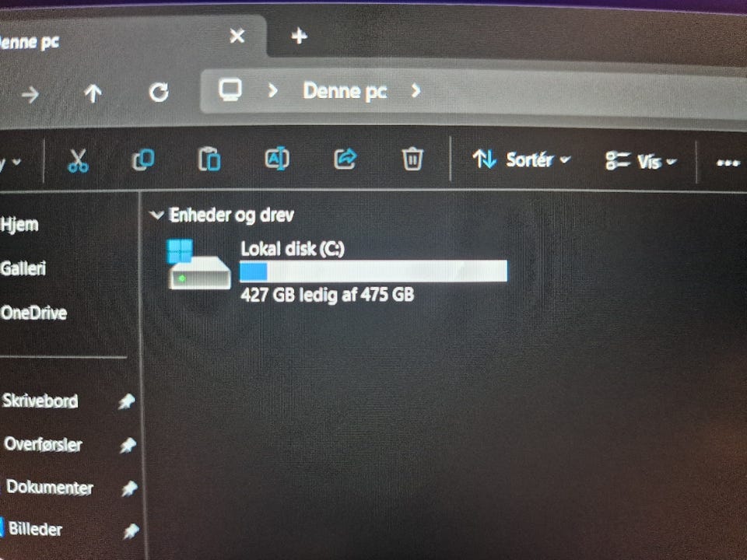This screenshot has height=560, width=747.
Task: Open OneDrive in the sidebar
Action: (x=33, y=313)
